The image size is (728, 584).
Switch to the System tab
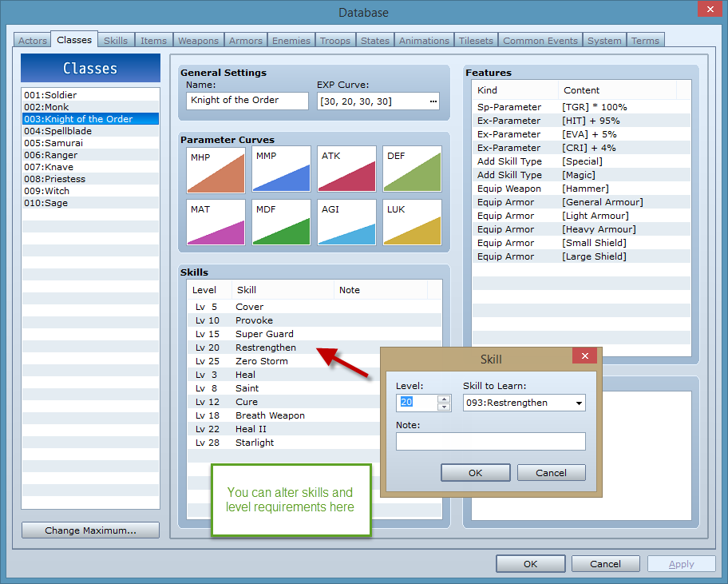(604, 41)
